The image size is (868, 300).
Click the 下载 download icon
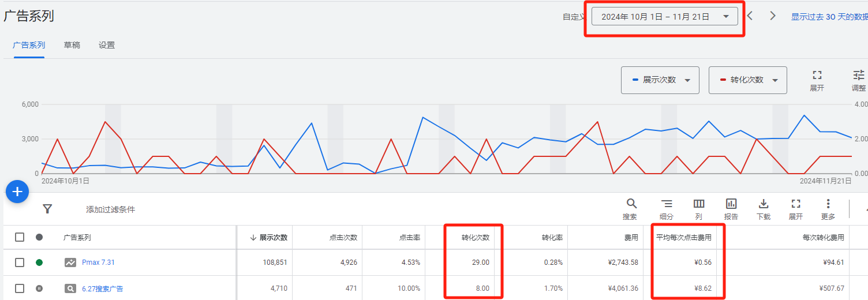click(764, 204)
